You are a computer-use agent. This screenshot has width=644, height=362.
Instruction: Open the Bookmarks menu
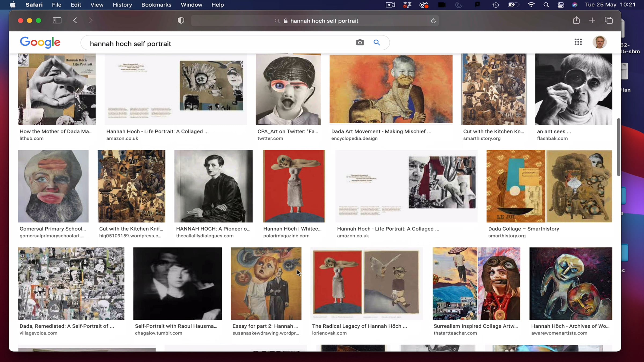(156, 5)
